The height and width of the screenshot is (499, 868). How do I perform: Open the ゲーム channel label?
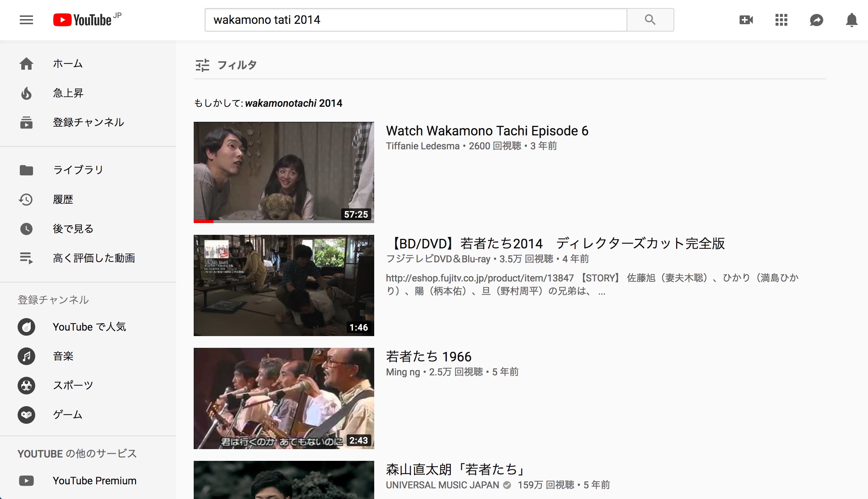[68, 415]
